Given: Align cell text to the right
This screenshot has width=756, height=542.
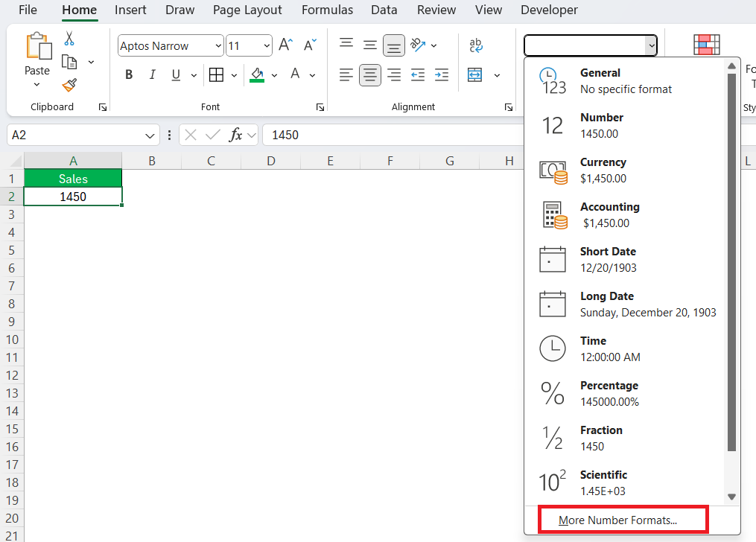Looking at the screenshot, I should click(394, 74).
